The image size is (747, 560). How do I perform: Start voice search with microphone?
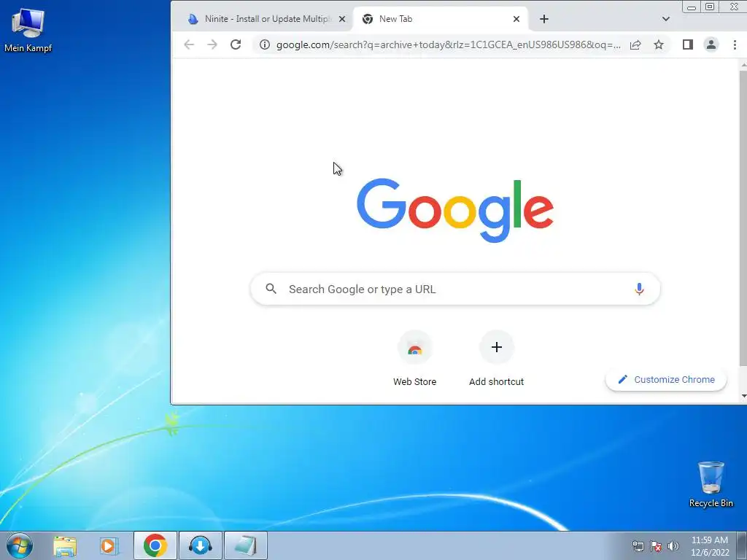(x=639, y=289)
